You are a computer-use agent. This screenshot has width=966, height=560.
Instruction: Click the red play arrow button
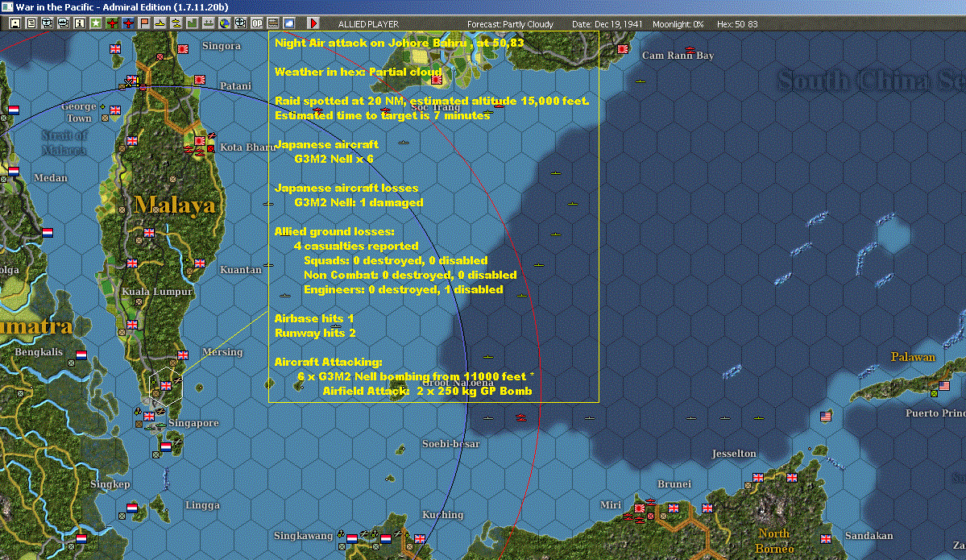coord(313,23)
